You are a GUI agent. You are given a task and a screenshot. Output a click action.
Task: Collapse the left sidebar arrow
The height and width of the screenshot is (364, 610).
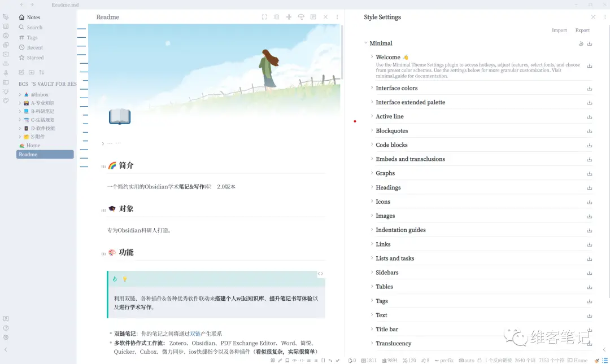tap(6, 350)
